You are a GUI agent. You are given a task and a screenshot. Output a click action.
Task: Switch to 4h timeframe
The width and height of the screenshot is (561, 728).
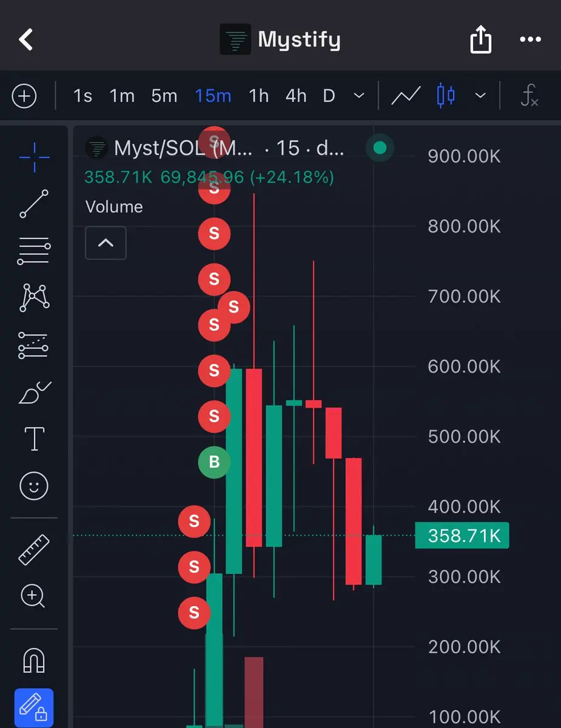(296, 96)
